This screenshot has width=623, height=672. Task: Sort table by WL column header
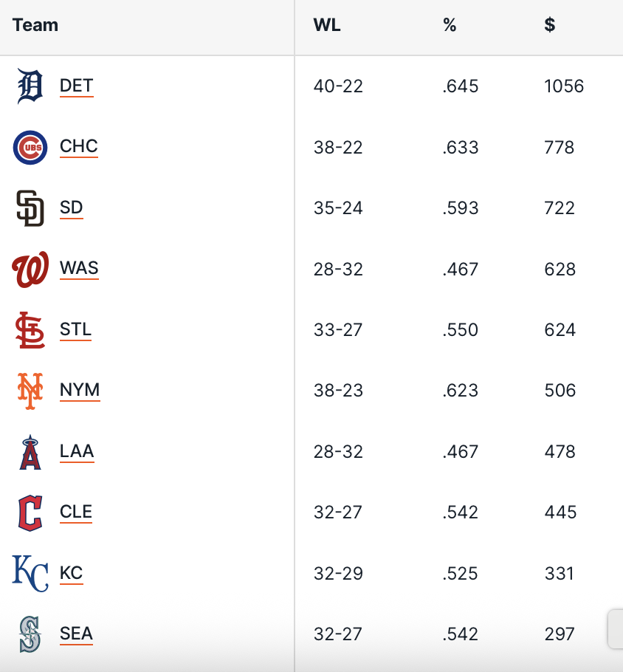point(327,25)
